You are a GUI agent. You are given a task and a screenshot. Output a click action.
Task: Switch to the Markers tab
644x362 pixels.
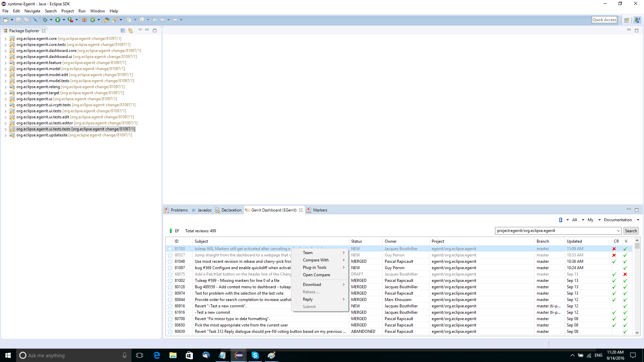click(317, 210)
